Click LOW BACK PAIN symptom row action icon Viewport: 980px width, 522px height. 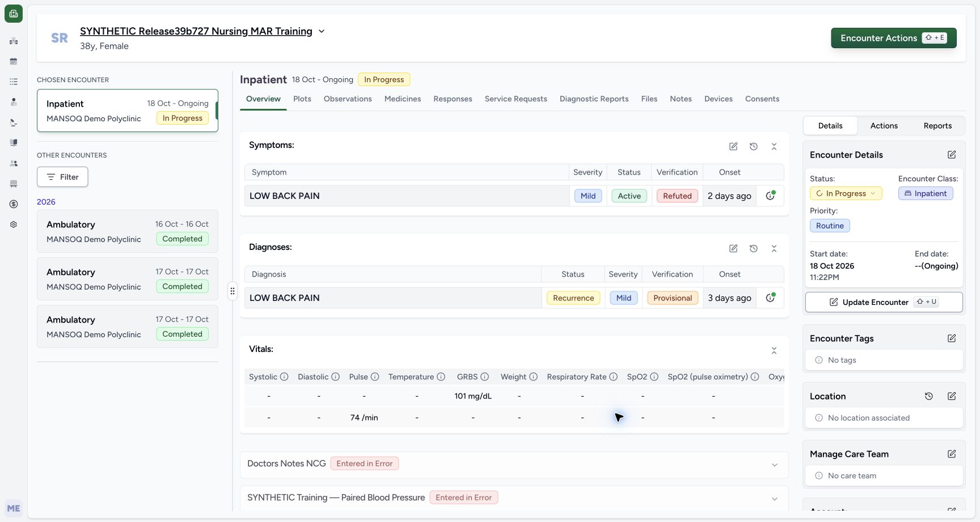pyautogui.click(x=770, y=196)
